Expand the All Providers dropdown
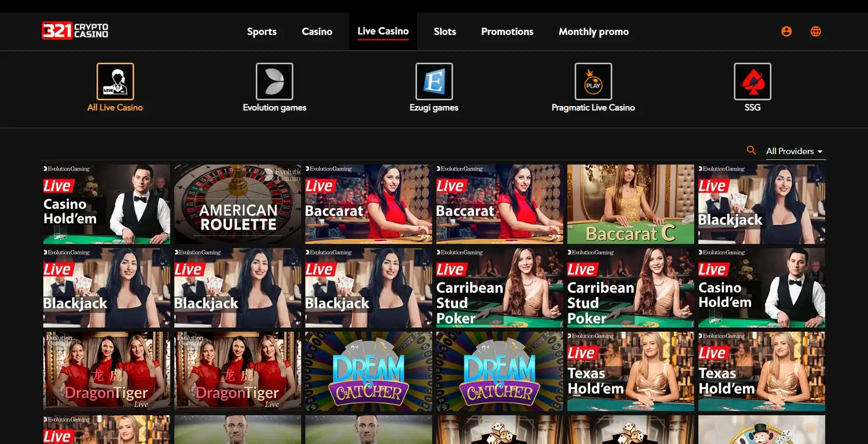This screenshot has height=444, width=868. [794, 151]
